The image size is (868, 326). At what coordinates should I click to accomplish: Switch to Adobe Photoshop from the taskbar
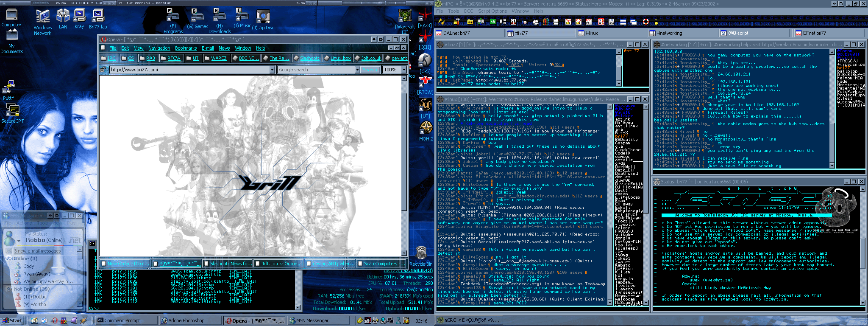(x=191, y=320)
